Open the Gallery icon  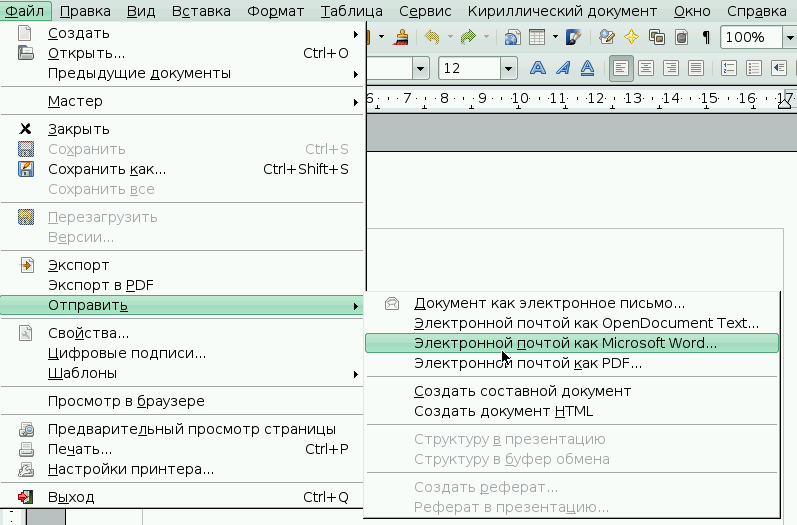657,38
